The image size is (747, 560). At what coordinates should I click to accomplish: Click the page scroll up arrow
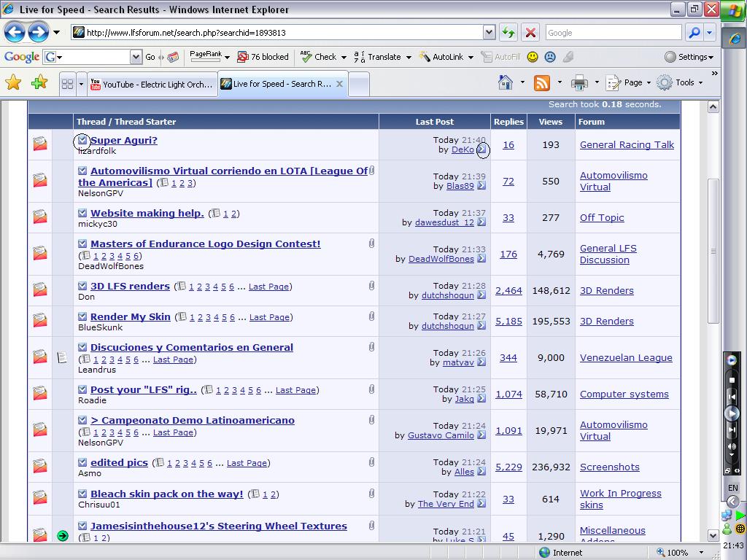pyautogui.click(x=713, y=106)
